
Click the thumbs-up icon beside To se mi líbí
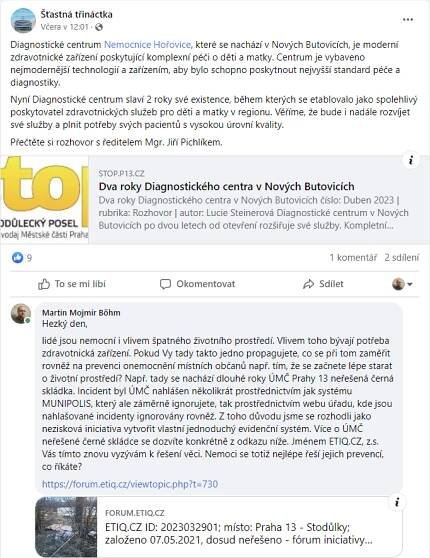click(44, 284)
